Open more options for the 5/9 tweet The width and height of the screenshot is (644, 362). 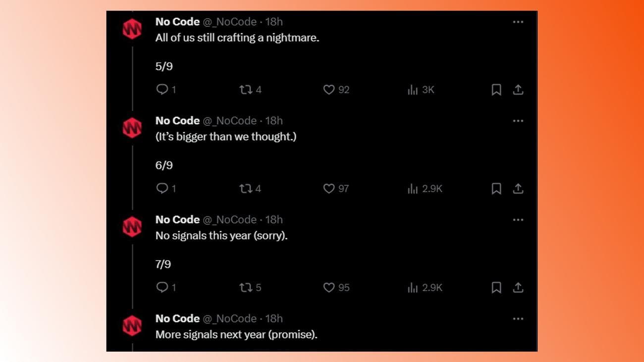coord(518,22)
